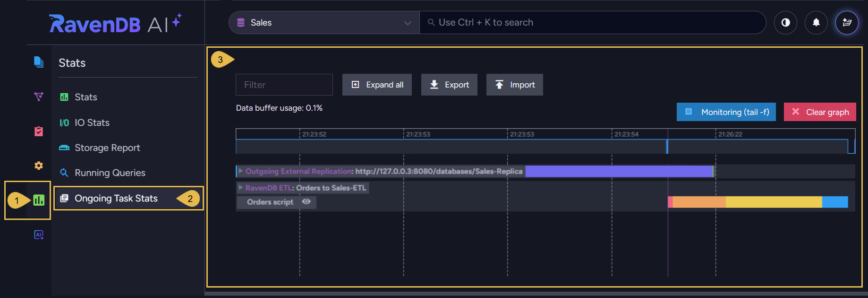
Task: Click the Stats panel heading
Action: 72,63
